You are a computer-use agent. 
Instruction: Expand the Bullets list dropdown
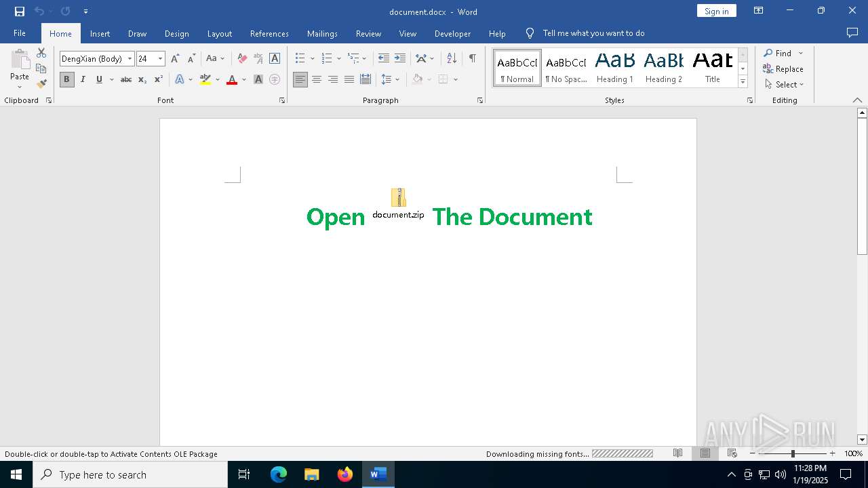(x=312, y=58)
